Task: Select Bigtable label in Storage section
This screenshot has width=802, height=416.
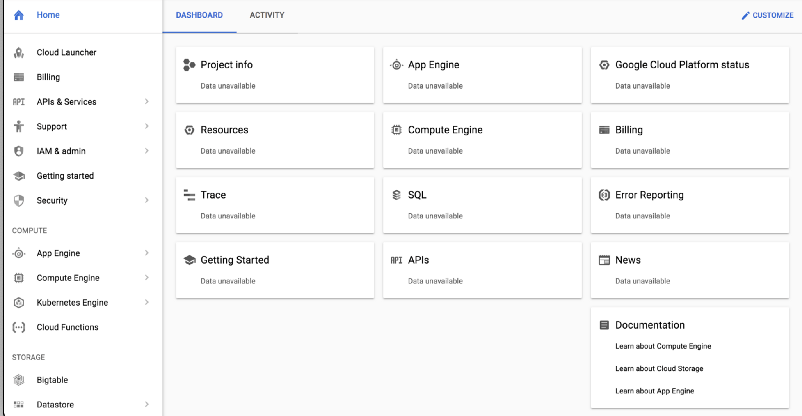Action: pos(52,380)
